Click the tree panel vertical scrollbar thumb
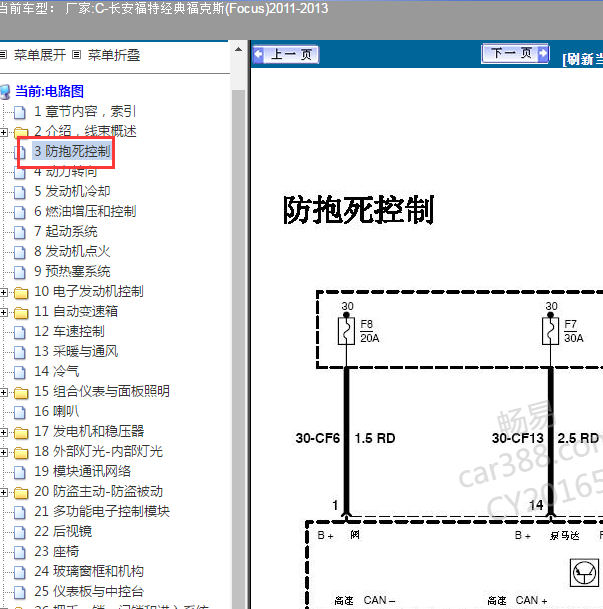Image resolution: width=603 pixels, height=609 pixels. pyautogui.click(x=238, y=349)
